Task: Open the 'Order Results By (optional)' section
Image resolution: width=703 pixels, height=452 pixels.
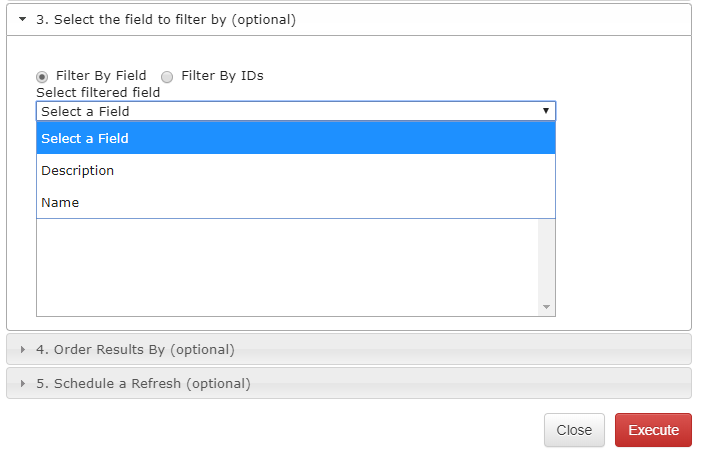Action: [x=135, y=349]
